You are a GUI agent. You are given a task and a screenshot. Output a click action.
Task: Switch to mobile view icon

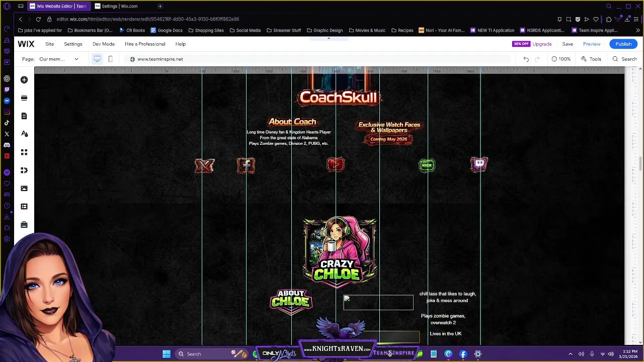110,59
